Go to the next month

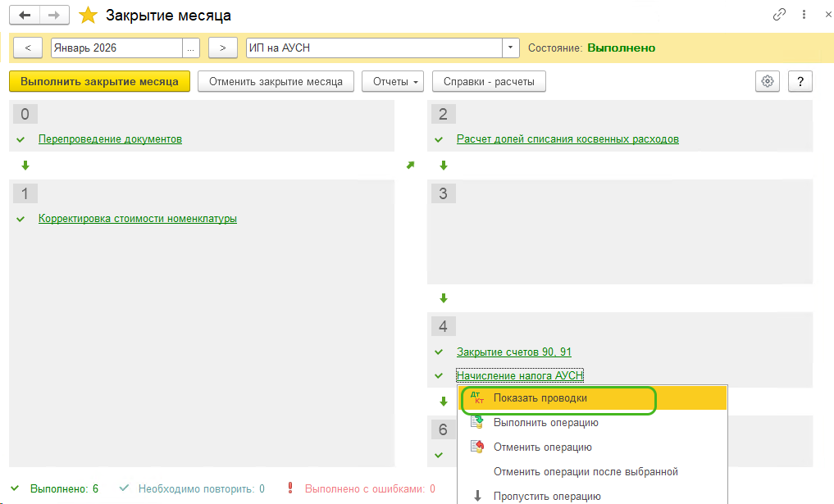[223, 48]
